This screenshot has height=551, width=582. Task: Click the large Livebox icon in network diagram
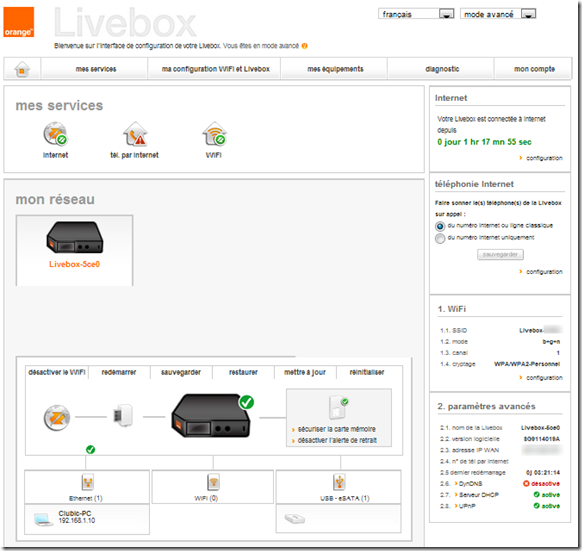(211, 416)
